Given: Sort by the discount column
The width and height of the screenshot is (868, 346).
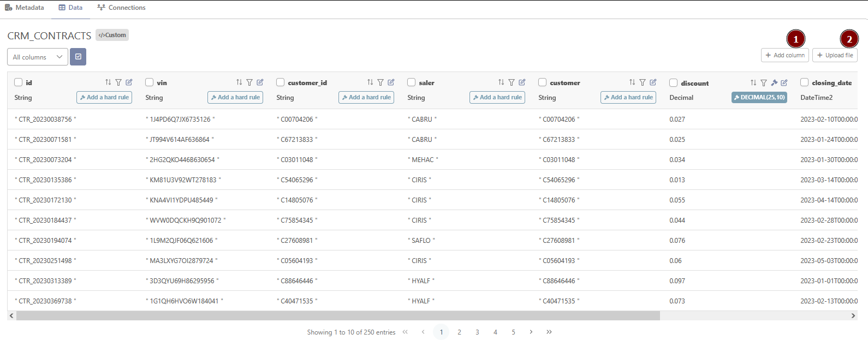Looking at the screenshot, I should 753,83.
